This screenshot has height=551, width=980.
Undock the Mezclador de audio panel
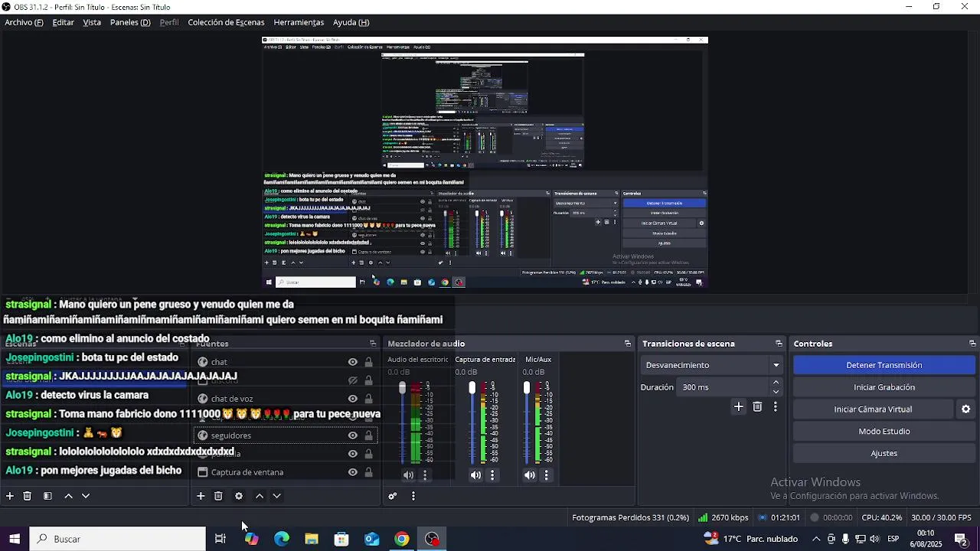point(628,344)
